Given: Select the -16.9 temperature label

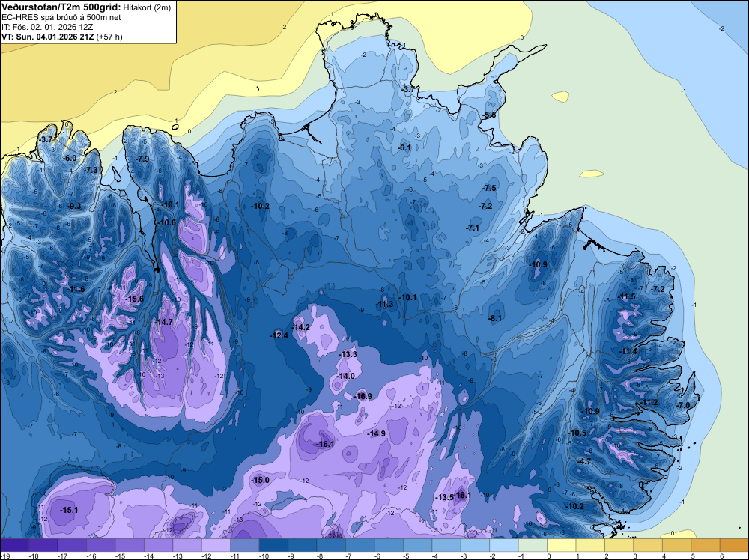Looking at the screenshot, I should click(363, 396).
